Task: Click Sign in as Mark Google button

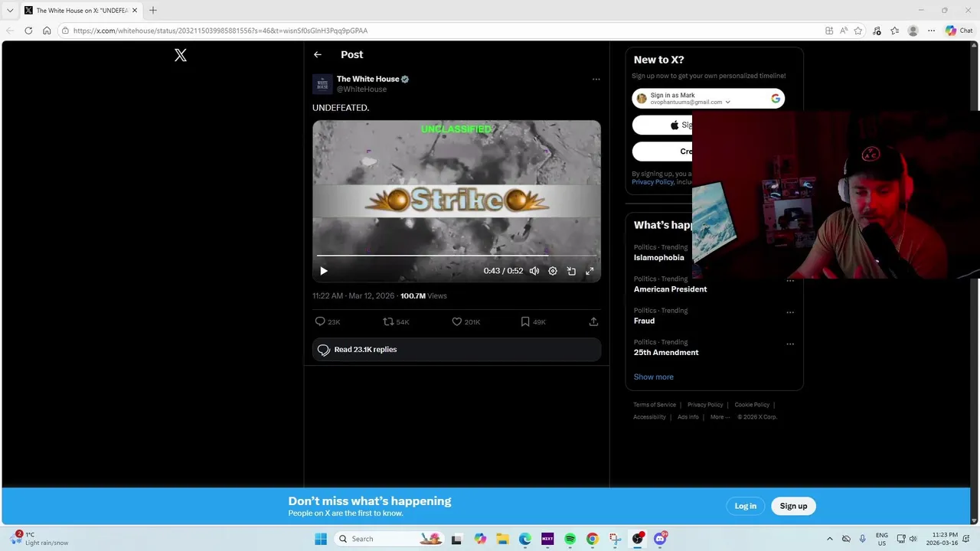Action: pos(708,99)
